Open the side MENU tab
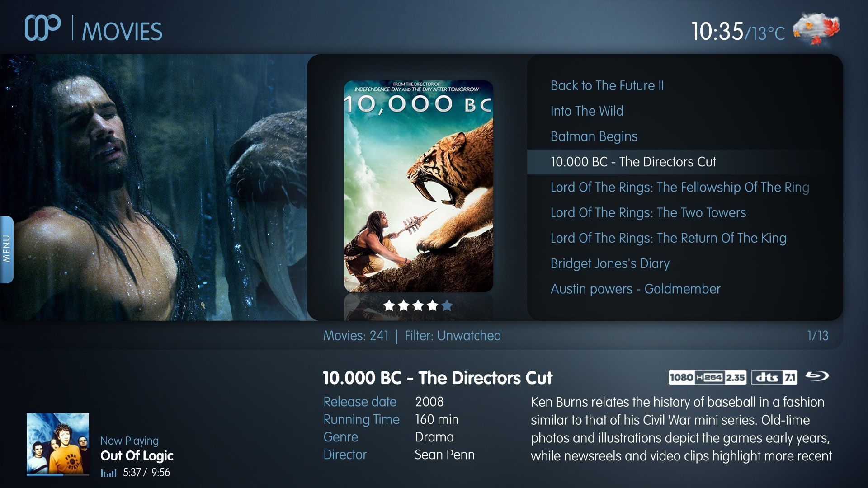This screenshot has height=488, width=868. (x=6, y=249)
